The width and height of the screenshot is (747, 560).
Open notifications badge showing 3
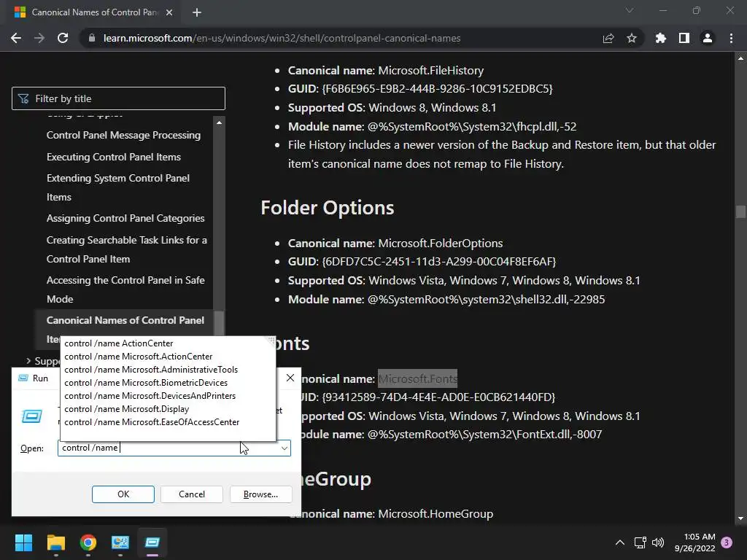pos(727,542)
